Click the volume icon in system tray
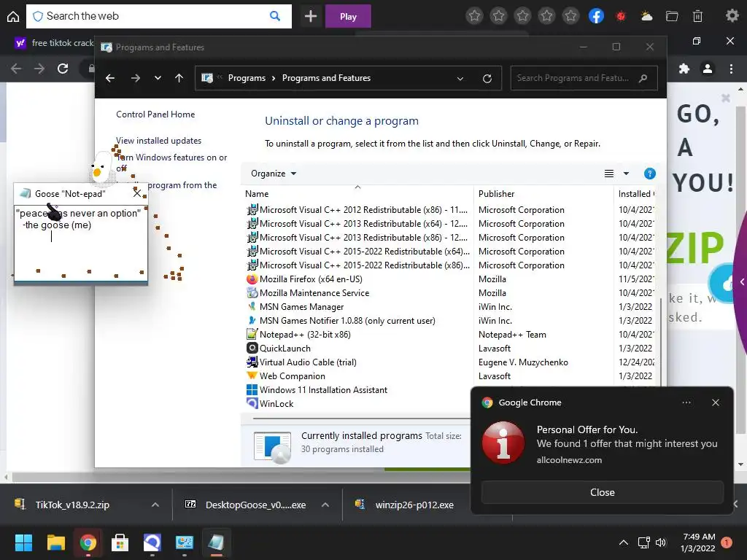 [660, 542]
